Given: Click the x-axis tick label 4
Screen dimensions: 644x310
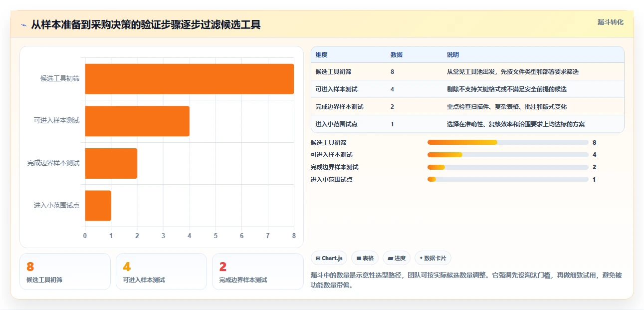Looking at the screenshot, I should (190, 236).
